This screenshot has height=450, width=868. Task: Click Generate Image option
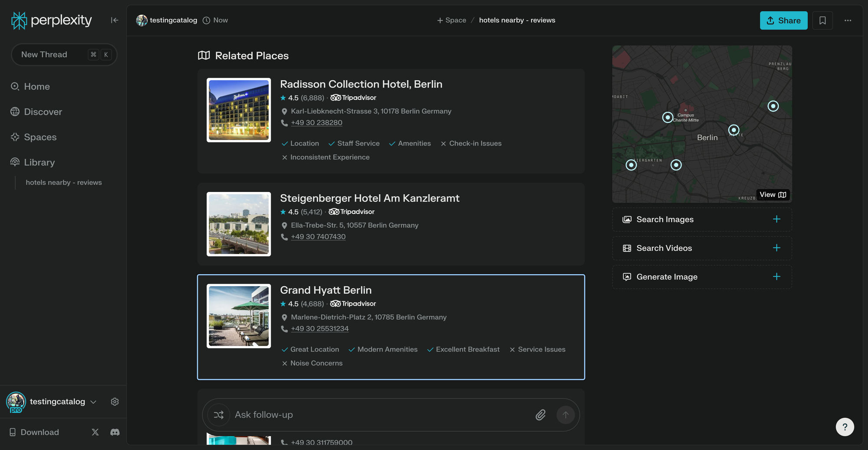[x=702, y=277]
